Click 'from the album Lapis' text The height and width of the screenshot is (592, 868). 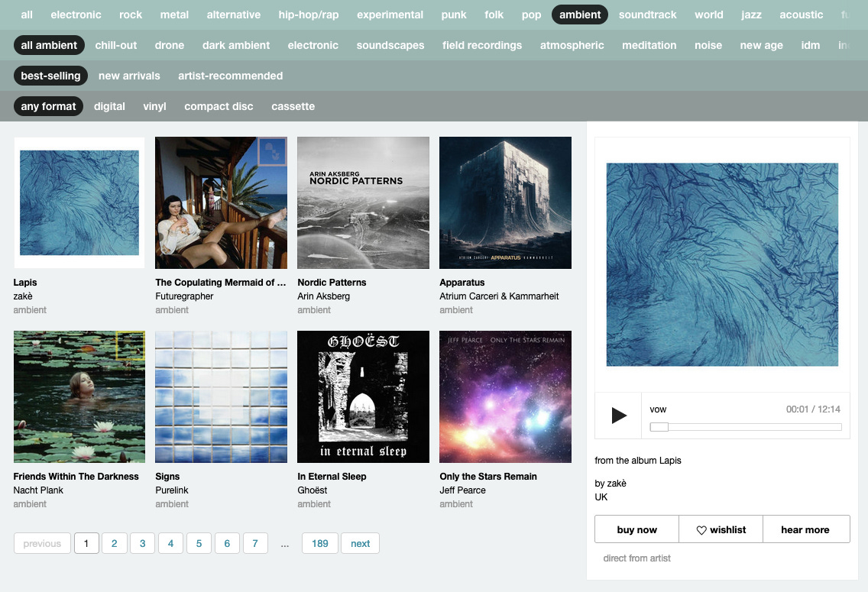click(x=638, y=461)
